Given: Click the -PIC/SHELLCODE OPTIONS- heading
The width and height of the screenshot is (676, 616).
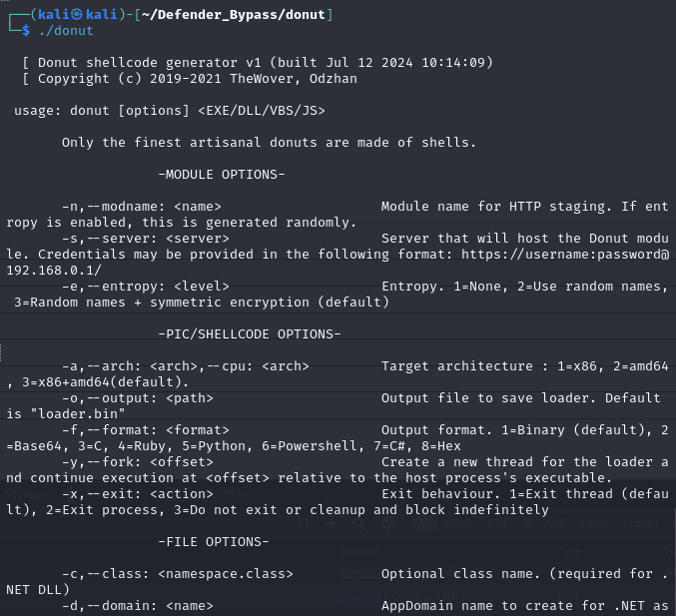Looking at the screenshot, I should (250, 334).
